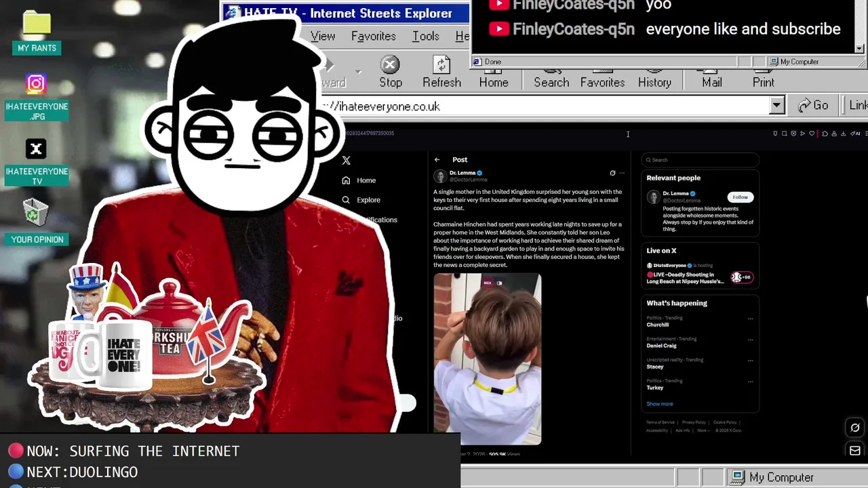The width and height of the screenshot is (868, 488).
Task: Click the AI icon in page toolbar
Action: (x=855, y=134)
